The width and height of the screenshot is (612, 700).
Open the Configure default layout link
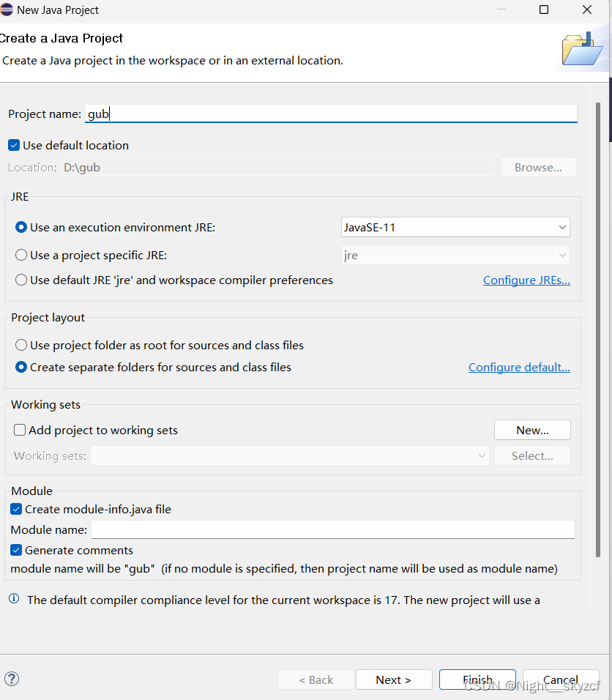click(x=519, y=367)
